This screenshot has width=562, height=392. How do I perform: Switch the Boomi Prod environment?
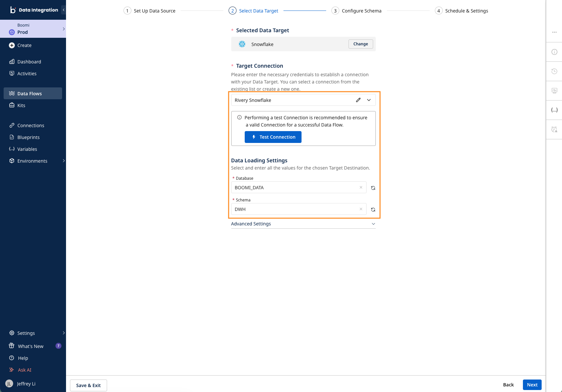coord(33,29)
